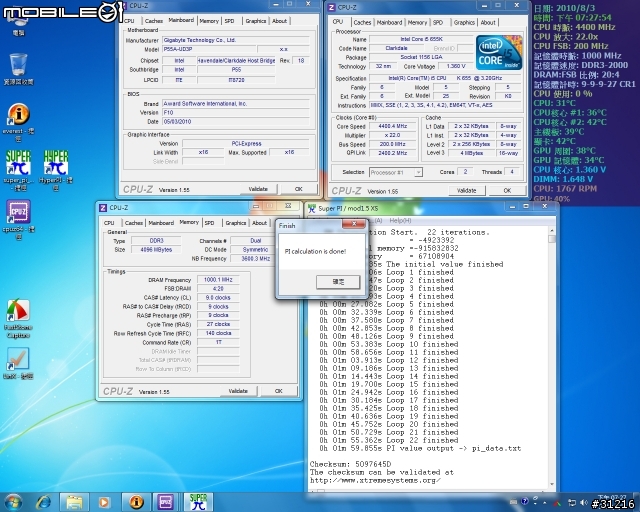Click the help question mark tray icon
Image resolution: width=640 pixels, height=512 pixels.
point(525,501)
